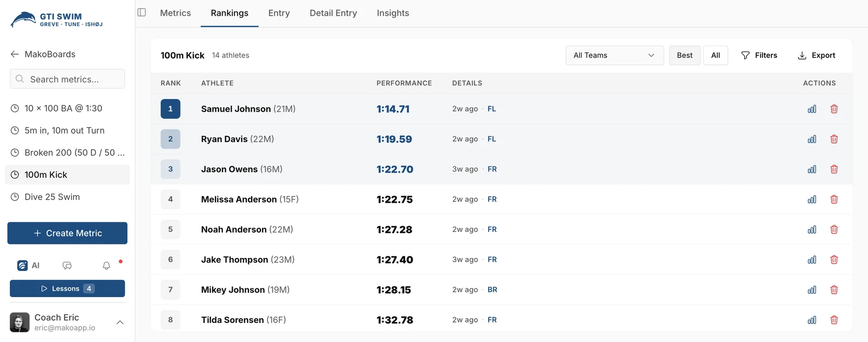This screenshot has height=342, width=868.
Task: Open the notifications bell
Action: pos(106,266)
